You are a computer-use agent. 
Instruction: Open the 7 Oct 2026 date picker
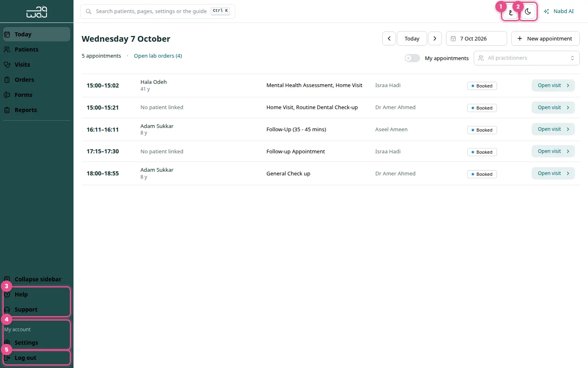[x=476, y=38]
